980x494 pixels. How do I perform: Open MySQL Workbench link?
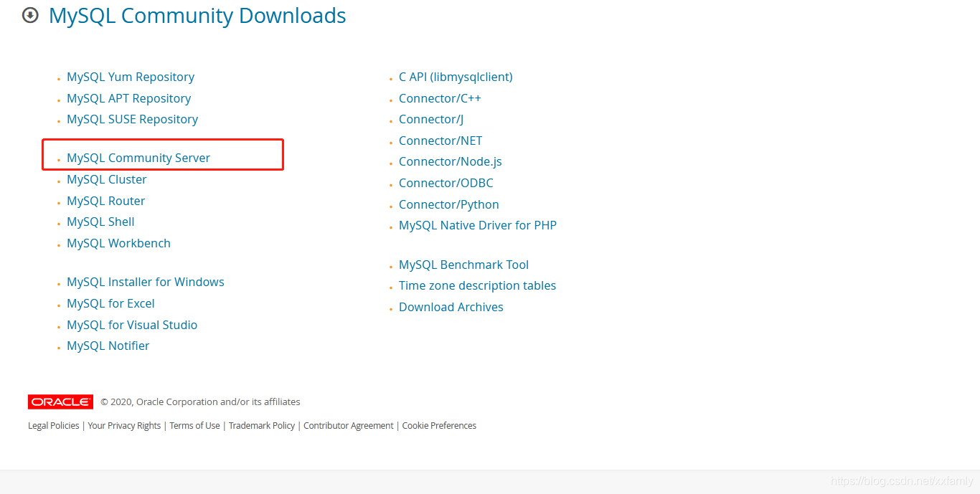click(119, 243)
